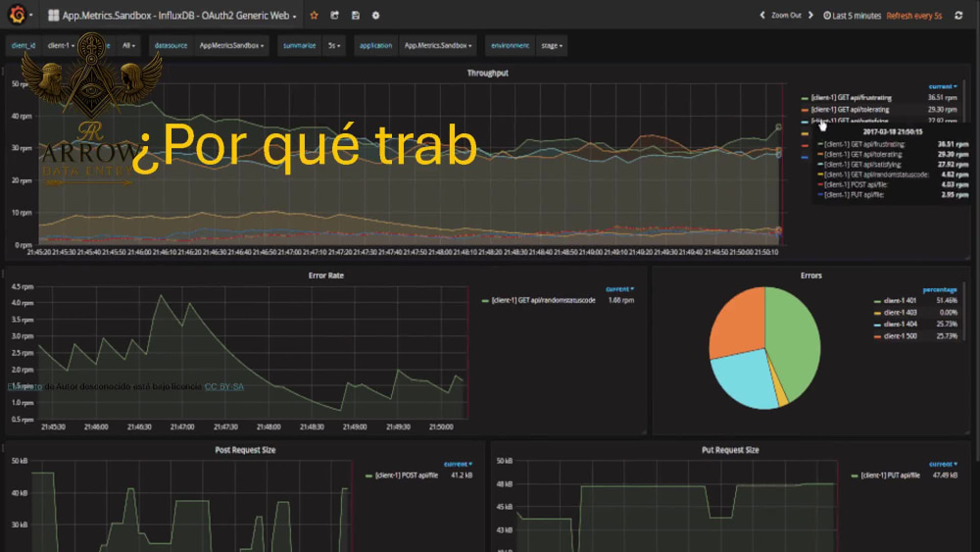Toggle client-1 403 in Errors legend
Viewport: 980px width, 552px height.
tap(900, 313)
